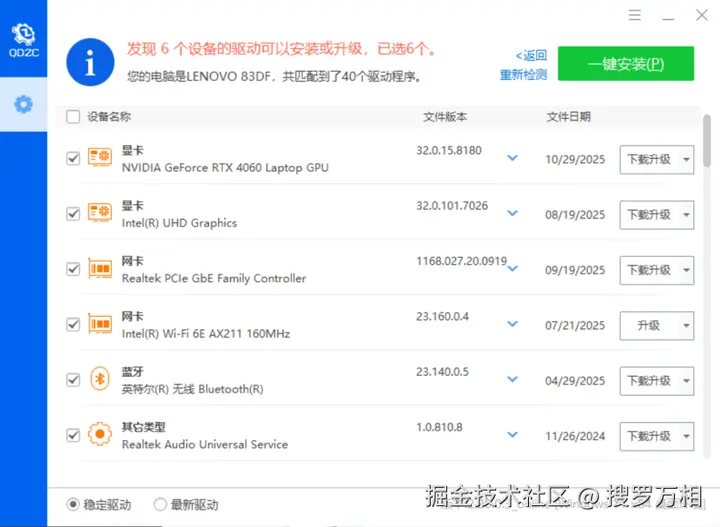Click 下载升级 for Realtek PCIe GbE Controller
This screenshot has width=720, height=527.
pos(649,270)
